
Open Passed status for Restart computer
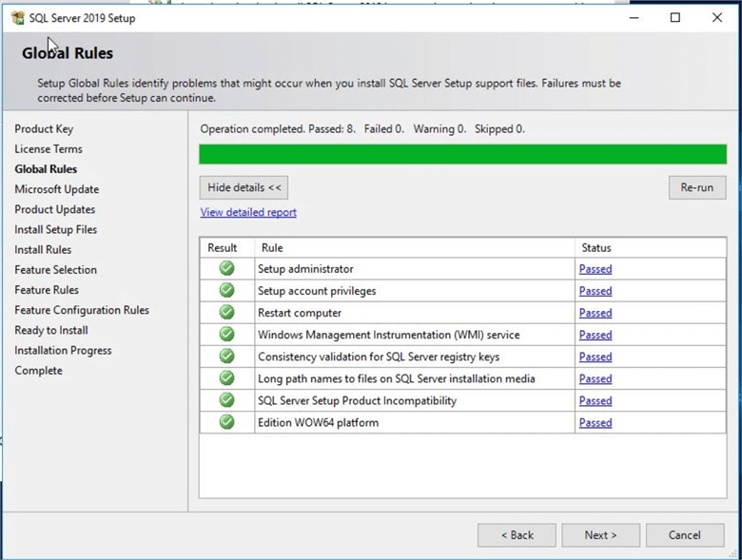(596, 313)
